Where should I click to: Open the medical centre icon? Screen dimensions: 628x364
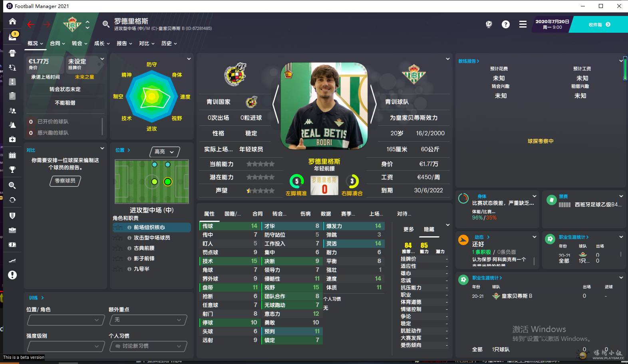click(x=12, y=139)
